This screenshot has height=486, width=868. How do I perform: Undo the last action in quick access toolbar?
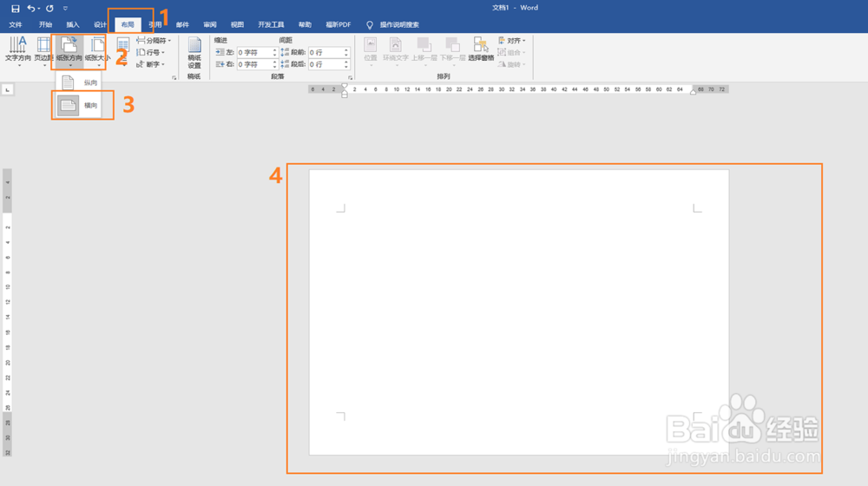coord(31,9)
